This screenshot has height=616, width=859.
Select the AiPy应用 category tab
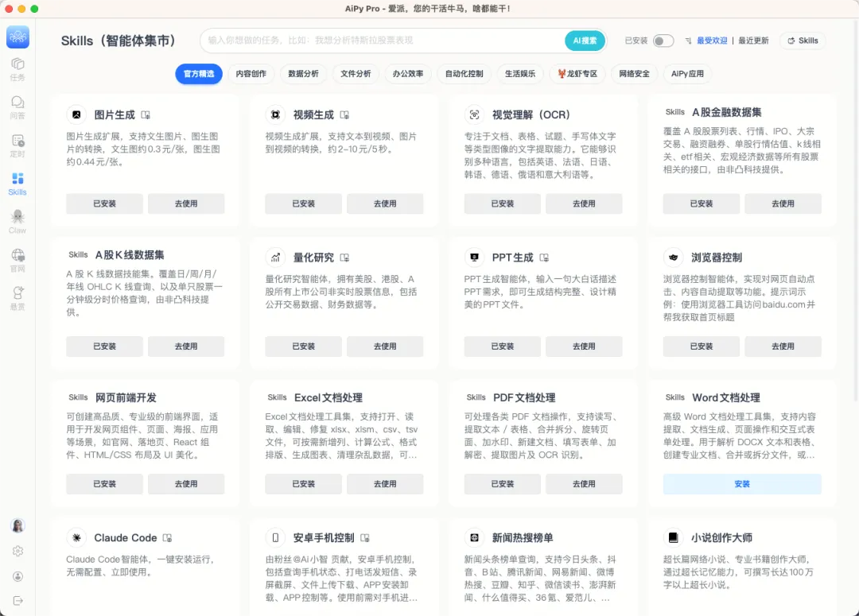[687, 74]
